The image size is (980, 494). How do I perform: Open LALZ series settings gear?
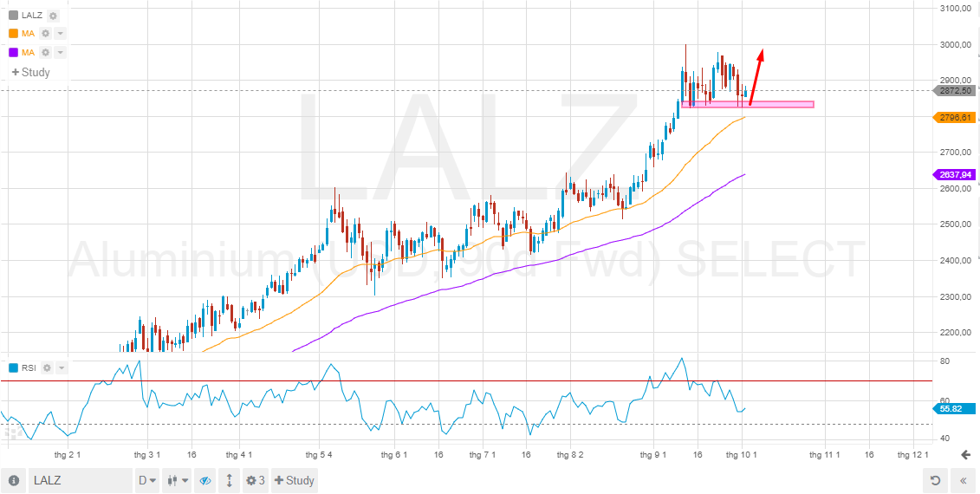(53, 16)
